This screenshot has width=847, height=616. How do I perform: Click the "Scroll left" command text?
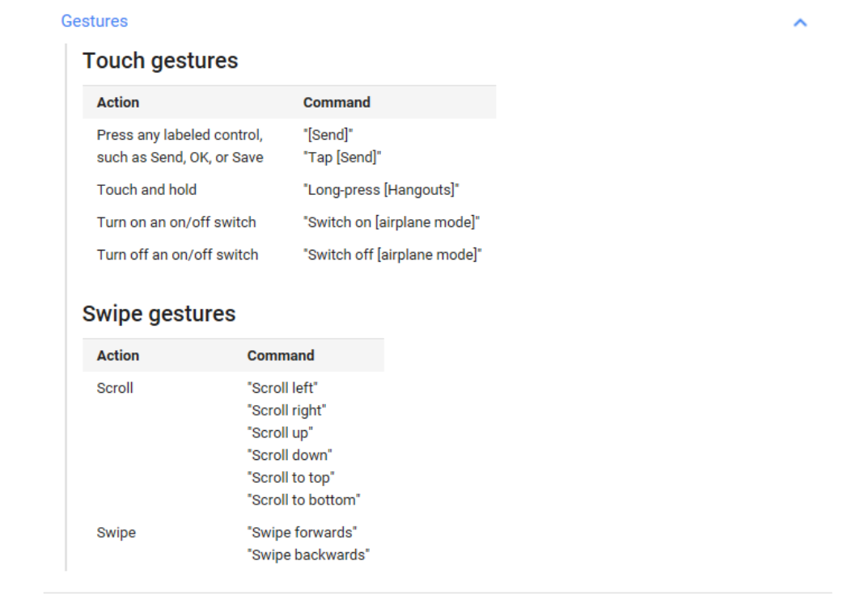coord(282,388)
